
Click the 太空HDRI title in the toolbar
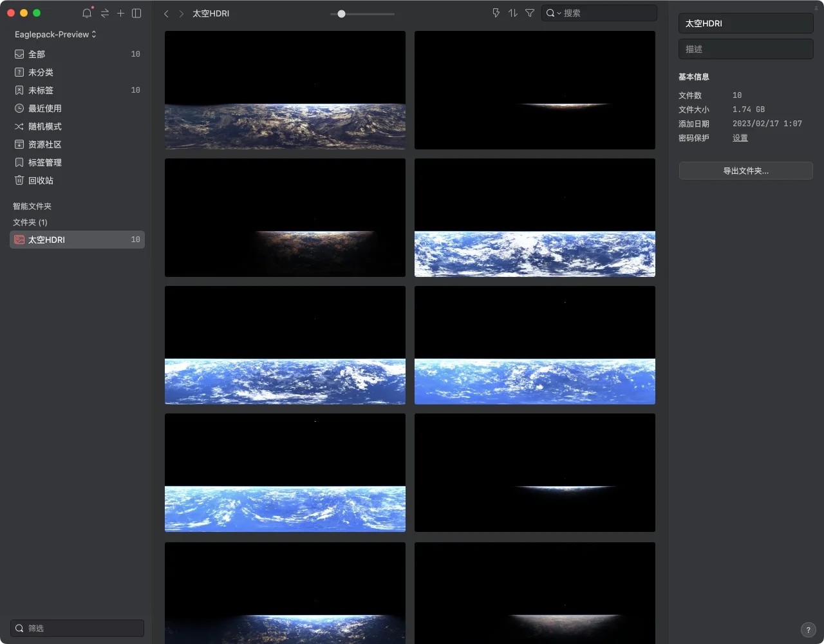tap(211, 14)
